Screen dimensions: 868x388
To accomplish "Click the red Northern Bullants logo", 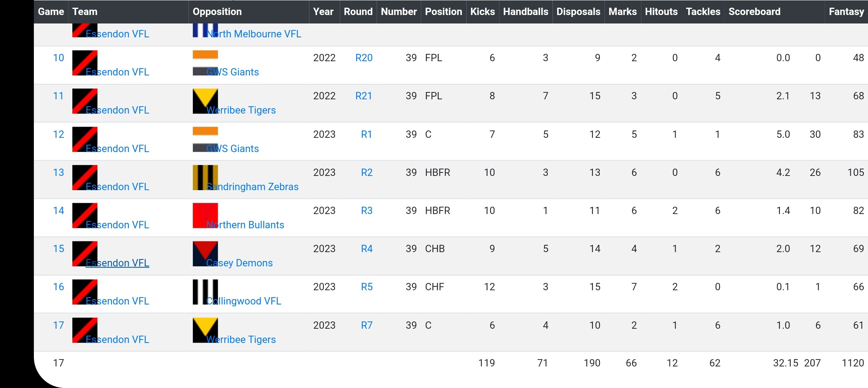I will coord(205,216).
